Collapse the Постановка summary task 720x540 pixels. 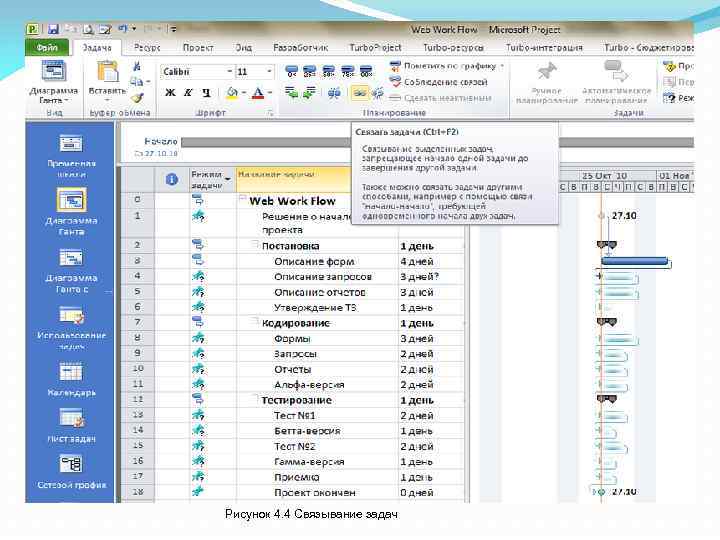[255, 244]
